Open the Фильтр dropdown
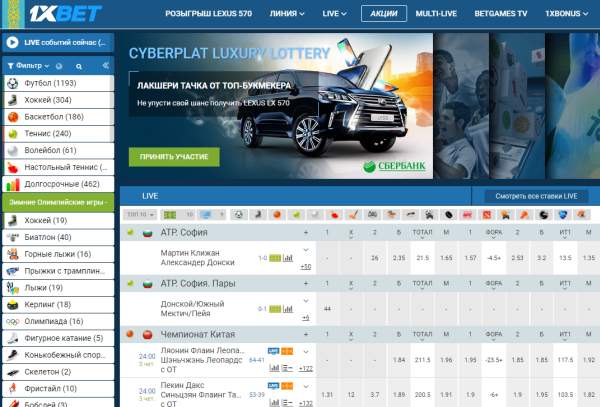 coord(29,66)
